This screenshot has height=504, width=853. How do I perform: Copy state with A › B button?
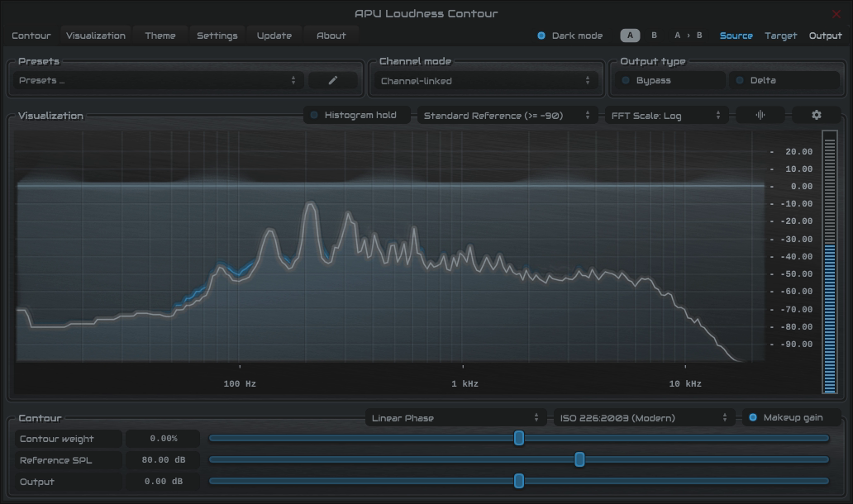pos(689,36)
